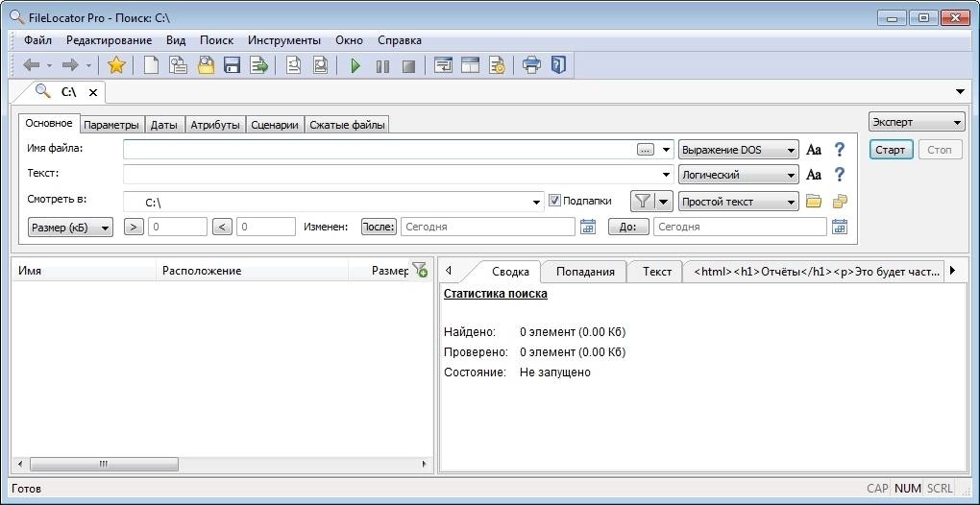Stop search with square stop icon
Screen dimensions: 980x505
pos(408,65)
